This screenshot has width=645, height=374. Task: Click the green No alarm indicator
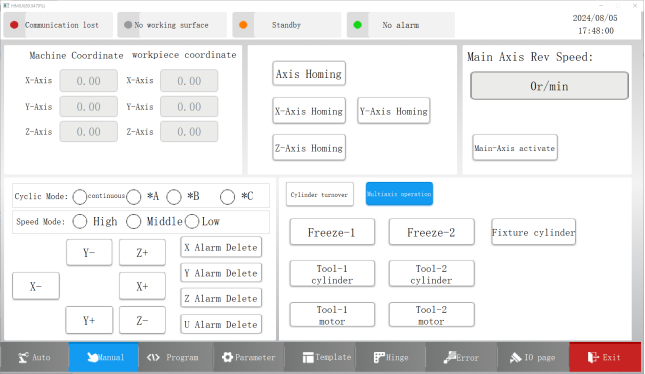click(x=357, y=25)
